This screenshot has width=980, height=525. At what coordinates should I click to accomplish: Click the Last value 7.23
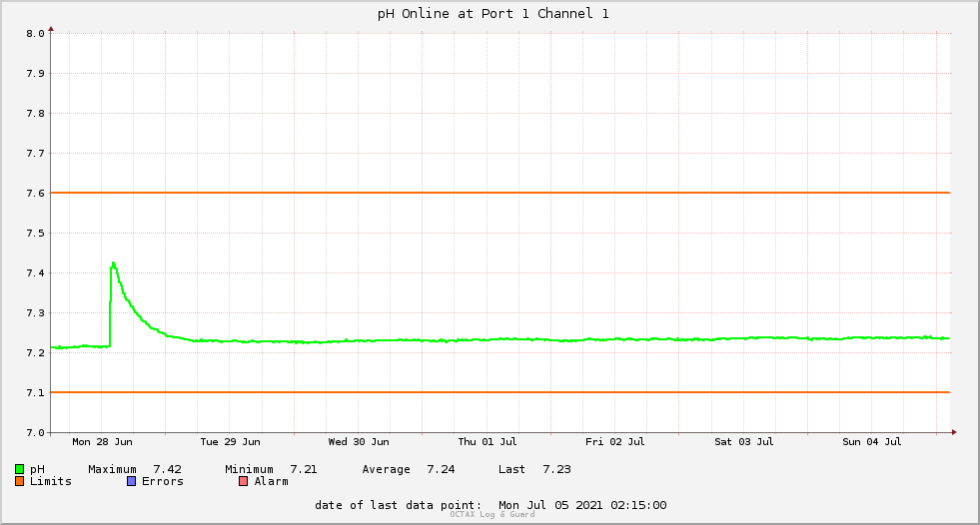[x=556, y=469]
